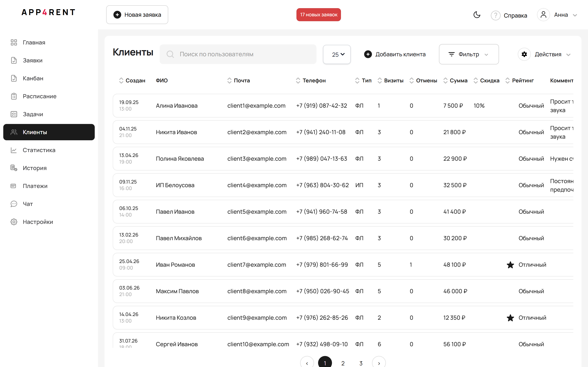Toggle sorting on the Сумма column
Screen dimensions: 588x367
click(455, 81)
